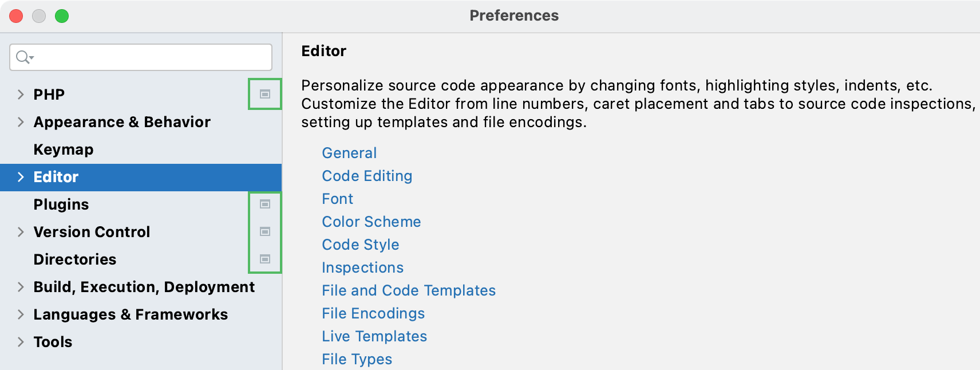The image size is (980, 370).
Task: Expand the Editor tree node arrow
Action: (x=21, y=177)
